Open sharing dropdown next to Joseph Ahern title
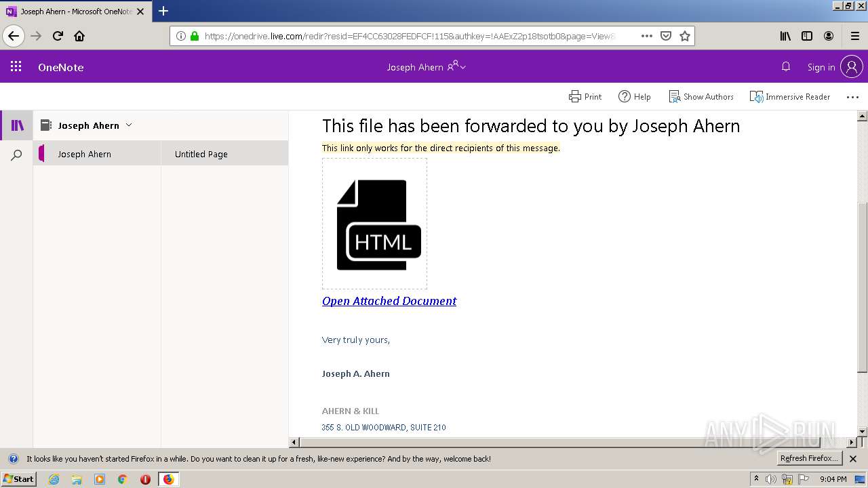The width and height of the screenshot is (868, 488). tap(457, 66)
